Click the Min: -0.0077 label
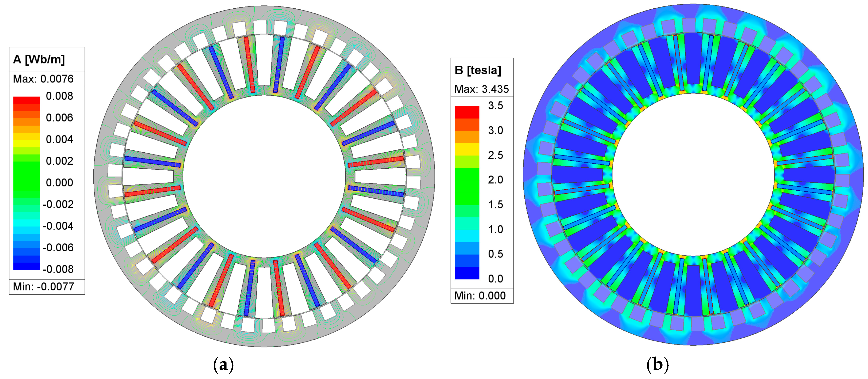868x379 pixels. [43, 287]
